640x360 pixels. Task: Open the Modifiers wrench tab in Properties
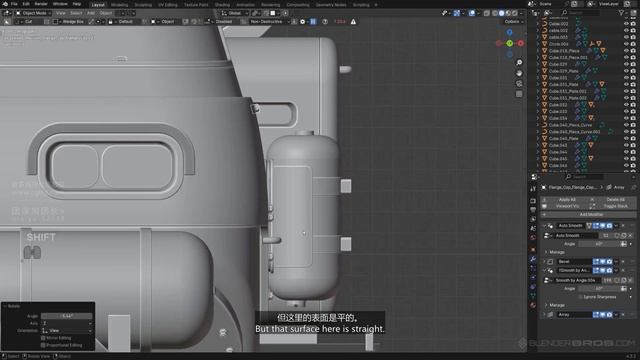tap(533, 259)
